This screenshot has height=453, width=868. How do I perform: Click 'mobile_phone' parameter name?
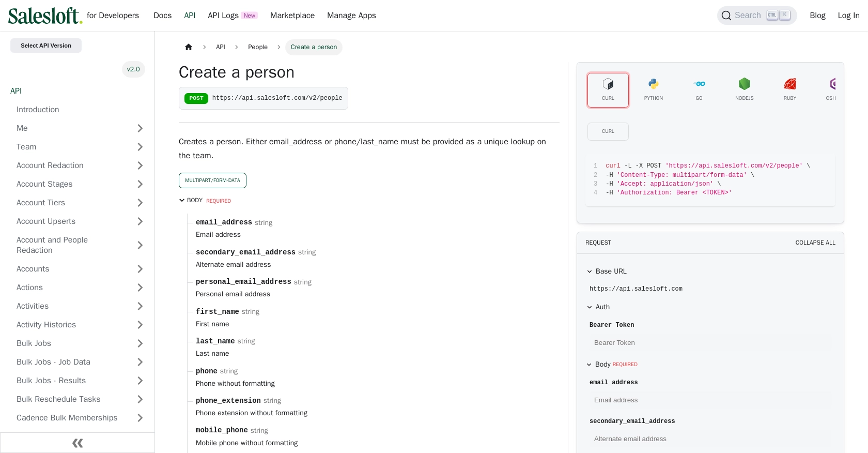click(222, 430)
